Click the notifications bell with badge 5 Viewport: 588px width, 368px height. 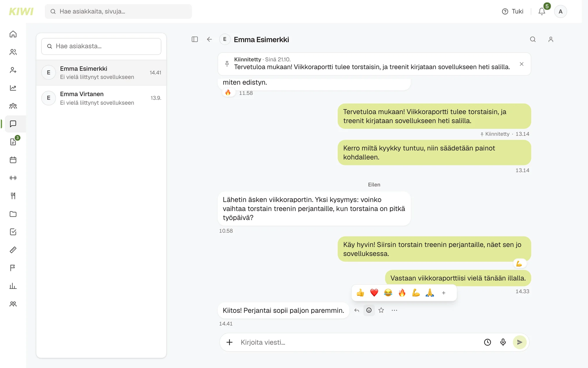coord(542,11)
